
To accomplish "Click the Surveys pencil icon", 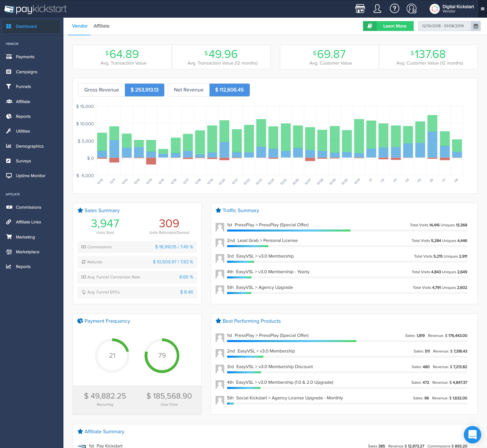I will pyautogui.click(x=9, y=161).
